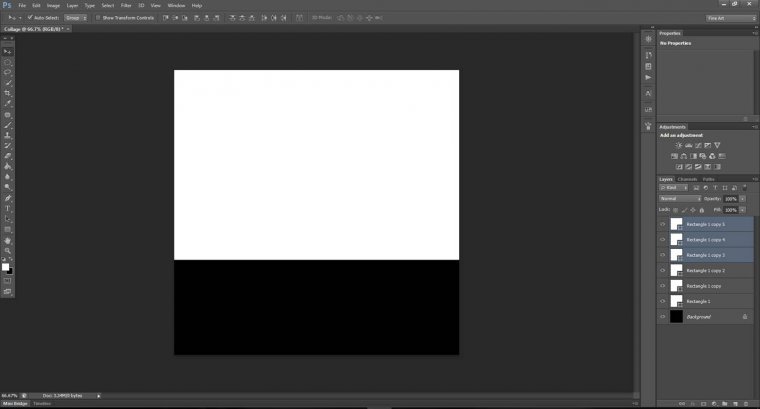Hide the Rectangle 1 copy 4 layer
The image size is (760, 409).
click(663, 239)
